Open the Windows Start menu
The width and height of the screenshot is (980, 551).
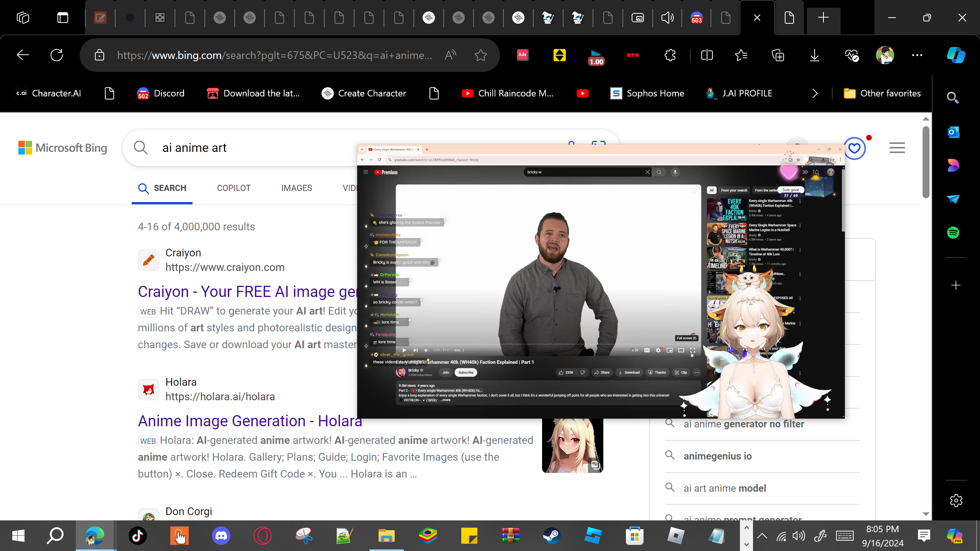pos(18,536)
